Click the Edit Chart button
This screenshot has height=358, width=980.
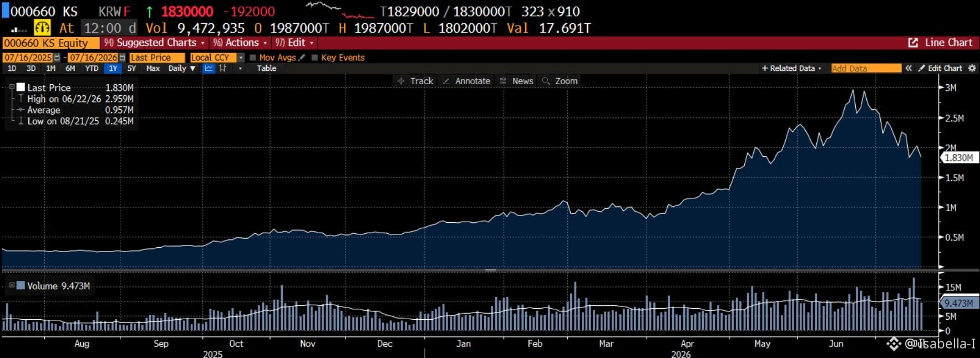point(941,68)
